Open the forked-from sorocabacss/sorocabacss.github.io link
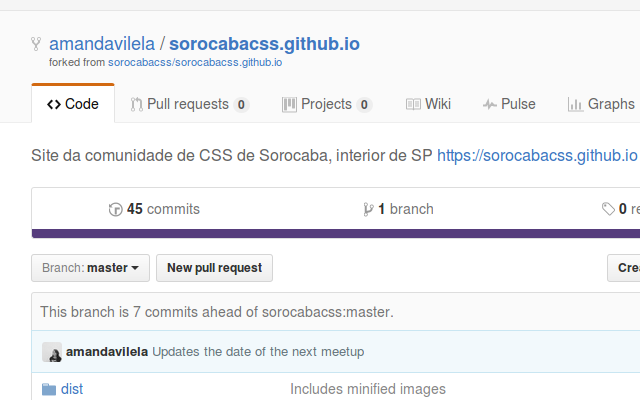640x400 pixels. click(x=195, y=62)
